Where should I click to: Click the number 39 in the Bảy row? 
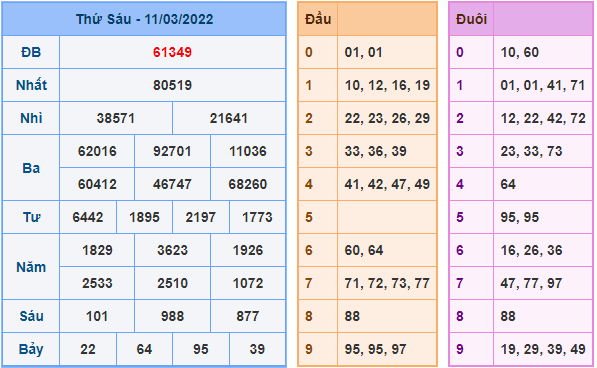(x=257, y=349)
